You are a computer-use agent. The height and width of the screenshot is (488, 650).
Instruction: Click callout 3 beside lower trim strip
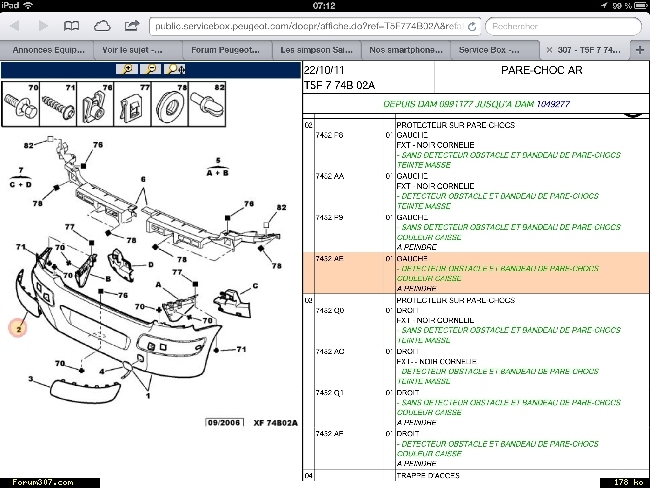point(31,379)
